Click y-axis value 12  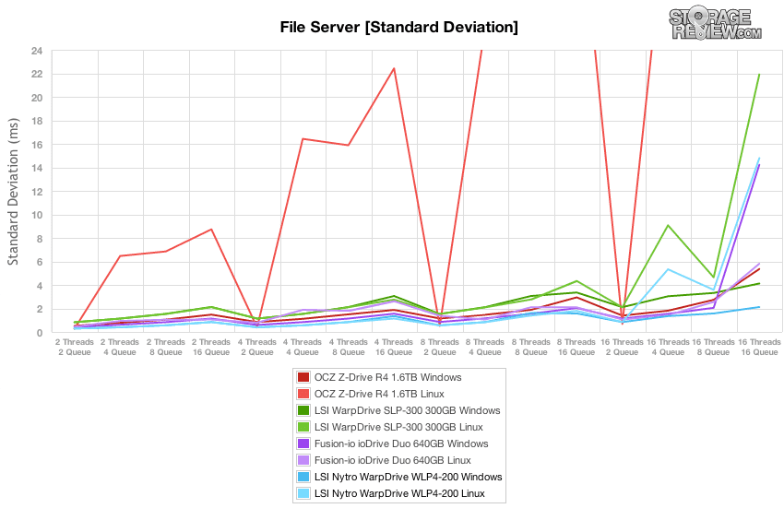click(x=37, y=192)
